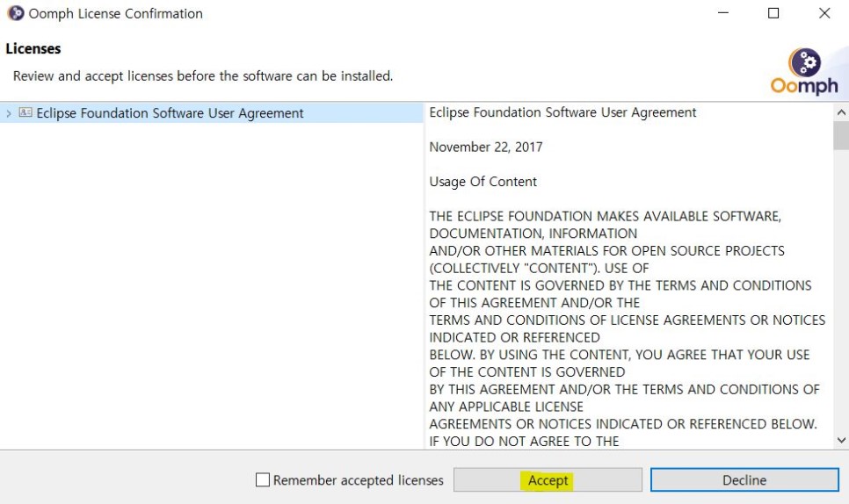The image size is (849, 504).
Task: Select Eclipse Foundation Software User Agreement row
Action: 211,113
